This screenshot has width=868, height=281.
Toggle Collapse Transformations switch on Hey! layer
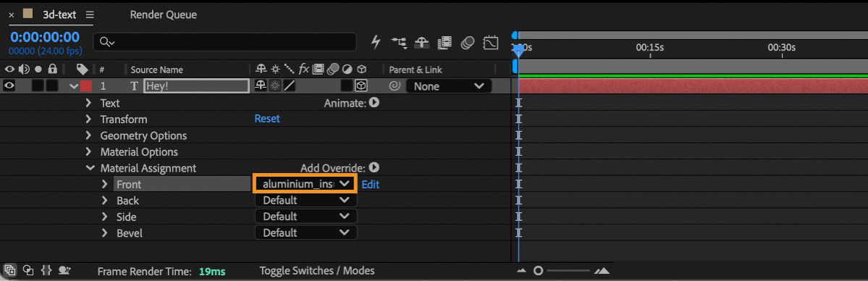click(275, 86)
